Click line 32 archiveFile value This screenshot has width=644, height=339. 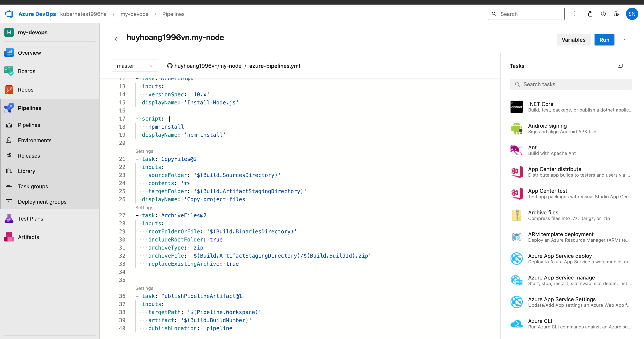(281, 256)
